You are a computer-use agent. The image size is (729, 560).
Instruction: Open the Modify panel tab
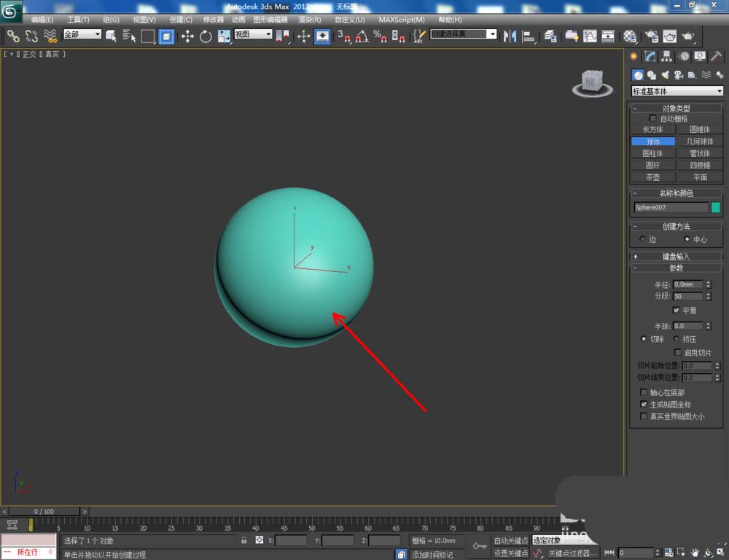click(x=650, y=56)
